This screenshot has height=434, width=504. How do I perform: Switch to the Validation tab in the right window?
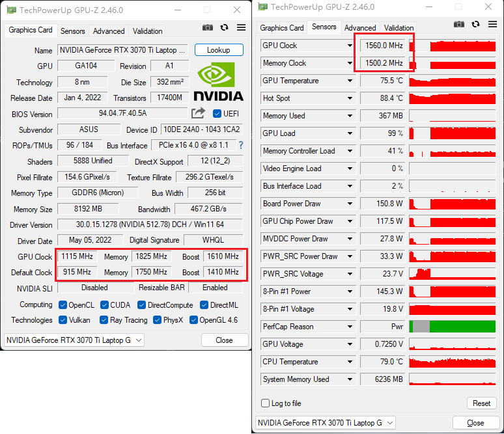399,28
